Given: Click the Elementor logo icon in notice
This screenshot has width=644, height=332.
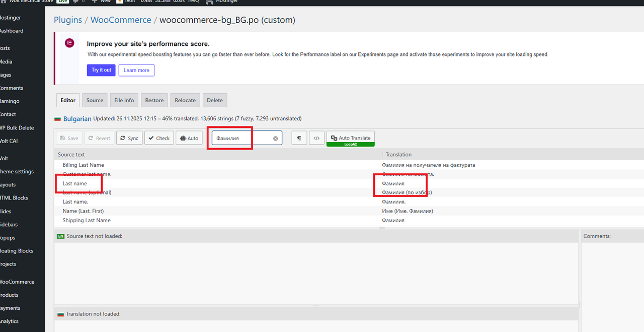Looking at the screenshot, I should (70, 43).
